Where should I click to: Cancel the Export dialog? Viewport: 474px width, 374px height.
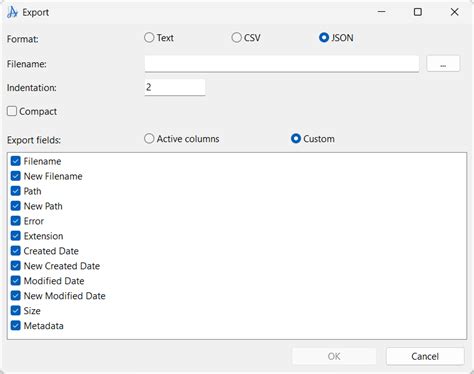[x=425, y=356]
